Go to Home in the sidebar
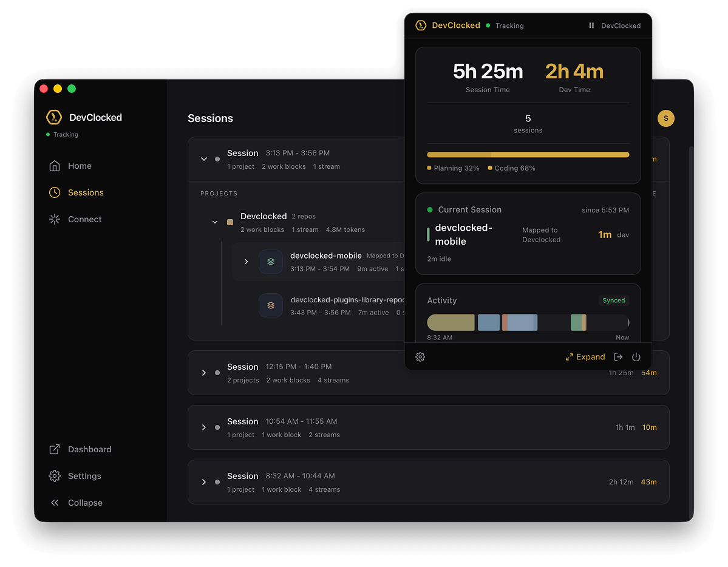728x567 pixels. (x=79, y=166)
